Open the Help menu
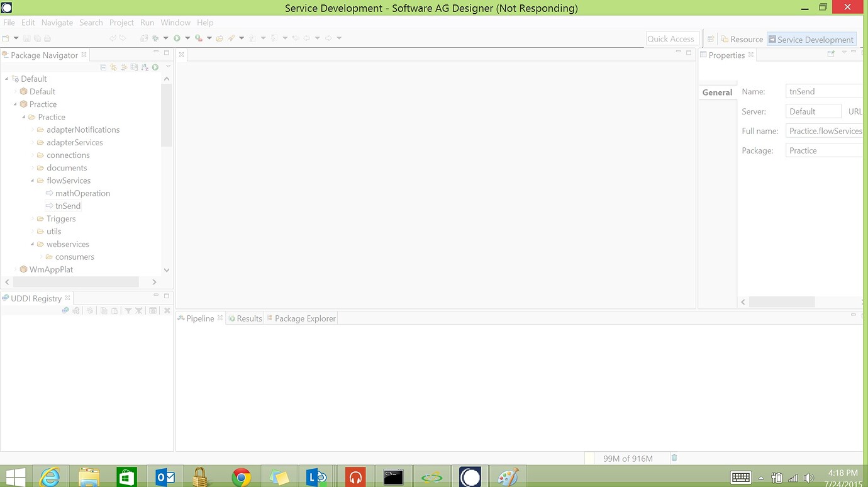The width and height of the screenshot is (868, 487). point(205,22)
